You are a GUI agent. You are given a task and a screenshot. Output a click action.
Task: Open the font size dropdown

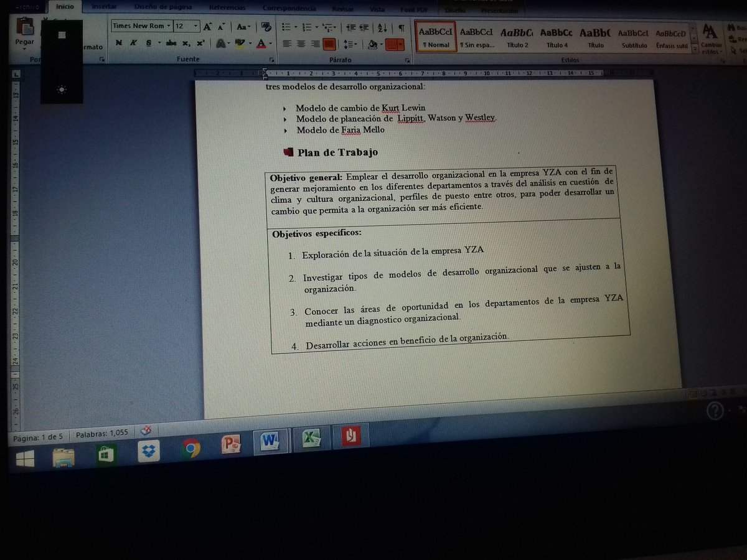[196, 26]
